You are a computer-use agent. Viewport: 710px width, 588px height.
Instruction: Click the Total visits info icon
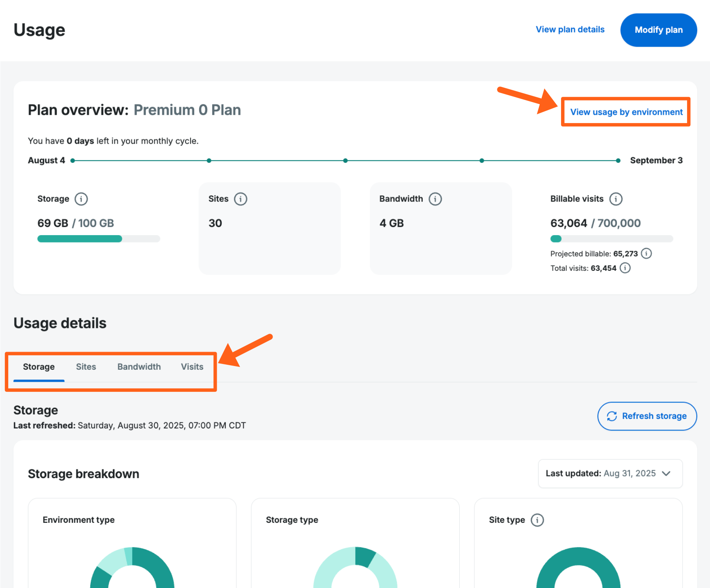(x=625, y=268)
